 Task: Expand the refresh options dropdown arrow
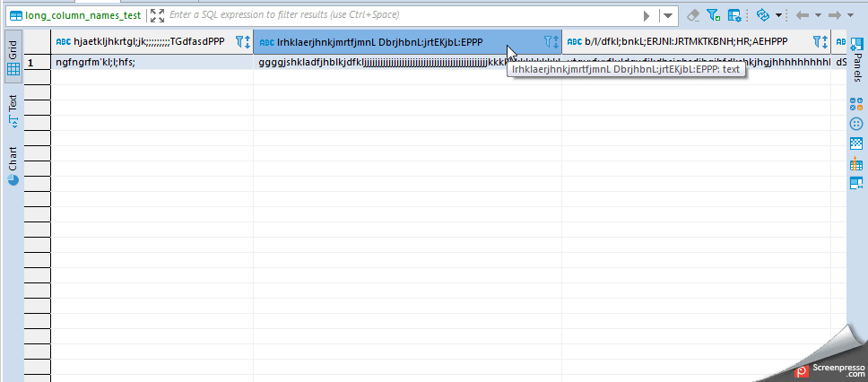coord(778,15)
